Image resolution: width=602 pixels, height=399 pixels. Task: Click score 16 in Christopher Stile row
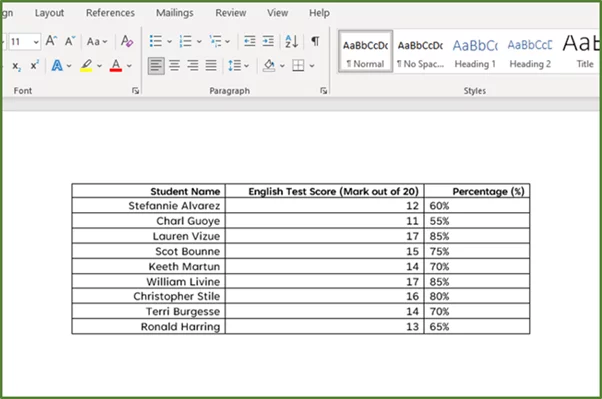click(325, 296)
